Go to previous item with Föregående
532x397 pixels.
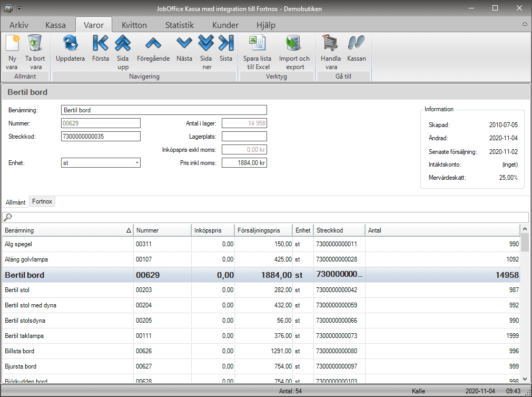pos(153,48)
